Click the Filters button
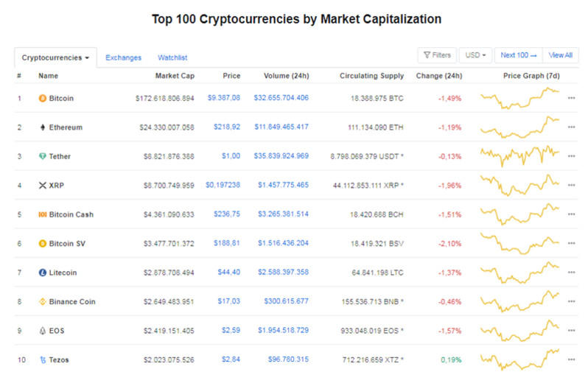The height and width of the screenshot is (372, 588). (437, 55)
